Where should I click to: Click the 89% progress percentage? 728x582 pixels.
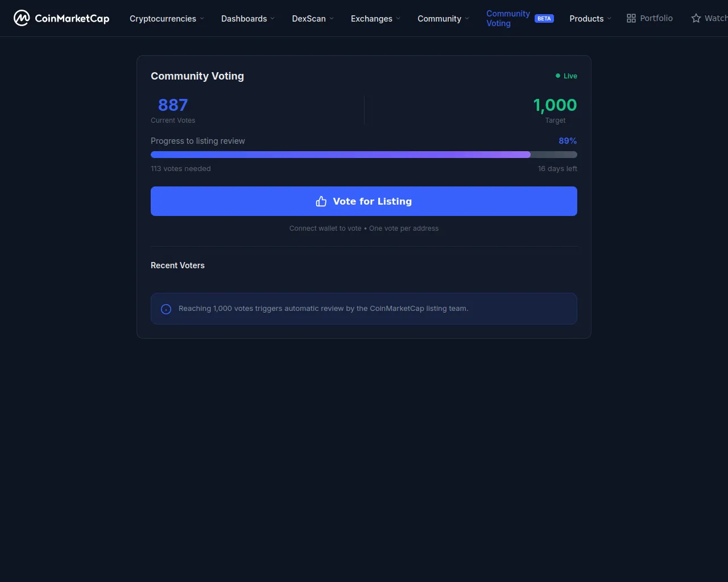568,141
